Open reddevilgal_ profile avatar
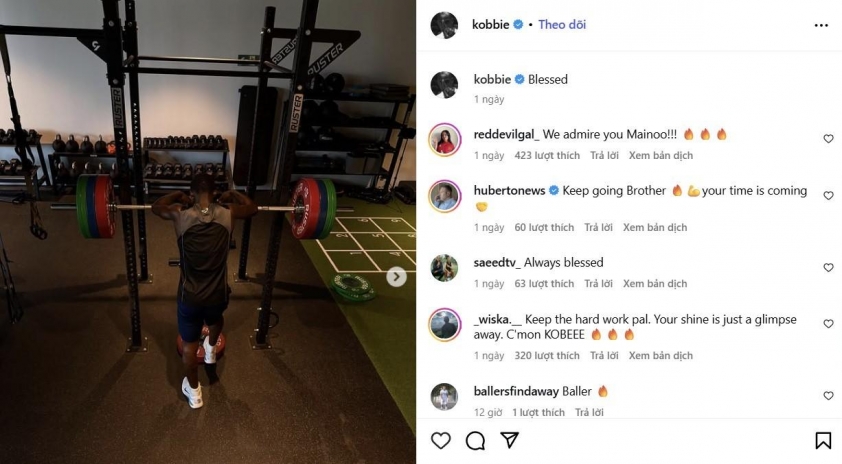The width and height of the screenshot is (842, 464). [x=445, y=140]
